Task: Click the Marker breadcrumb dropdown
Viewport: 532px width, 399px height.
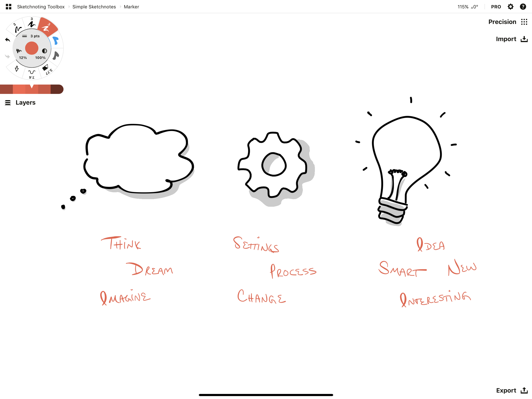Action: point(131,6)
